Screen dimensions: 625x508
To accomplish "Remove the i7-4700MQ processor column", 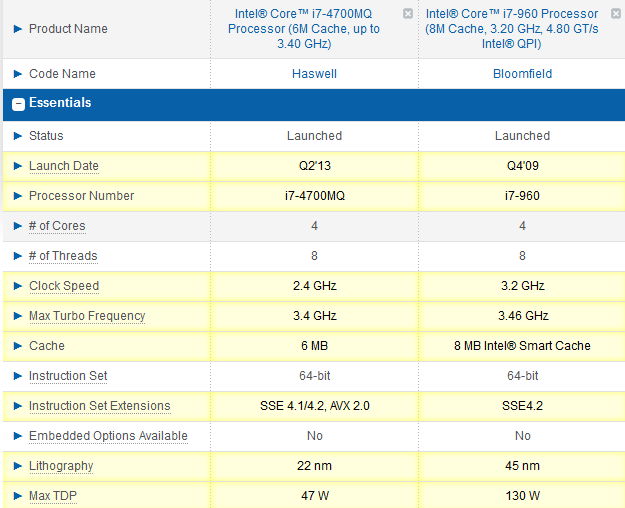I will click(407, 14).
